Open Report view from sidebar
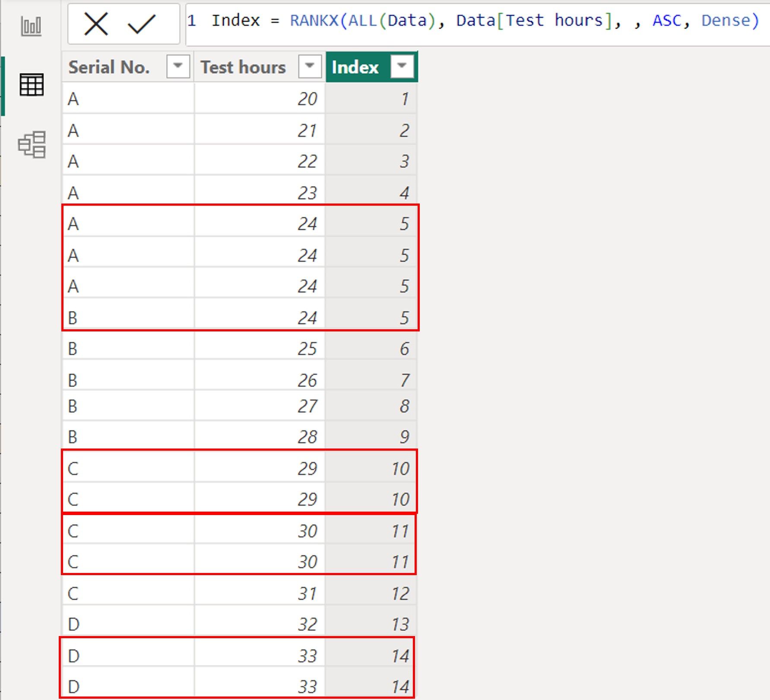Viewport: 770px width, 700px height. [x=31, y=26]
